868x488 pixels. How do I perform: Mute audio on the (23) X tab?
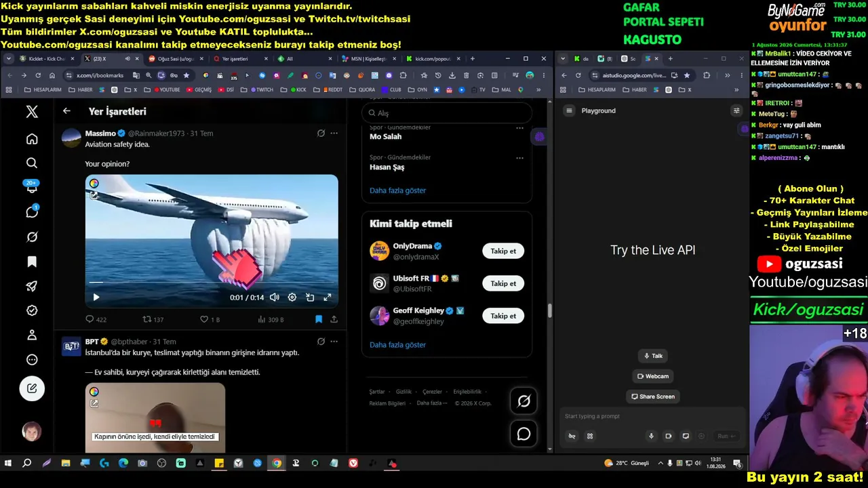pos(127,59)
